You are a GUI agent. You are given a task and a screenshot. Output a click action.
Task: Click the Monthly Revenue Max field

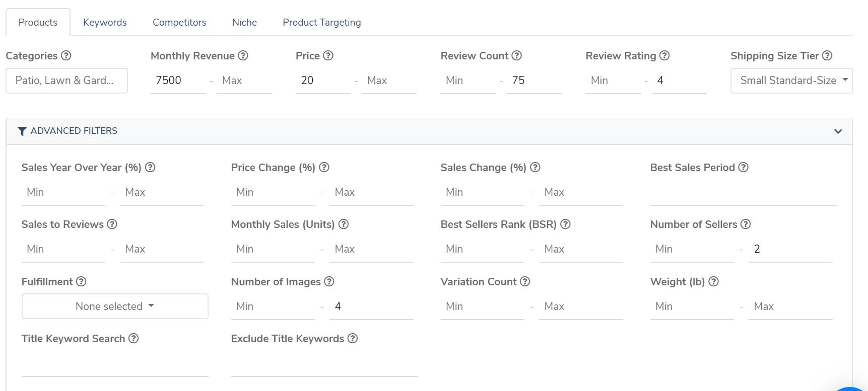coord(244,81)
